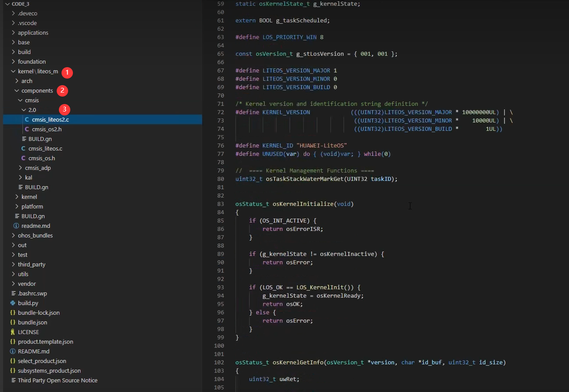Click the info icon beside readme.md
Viewport: 569px width, 392px height.
[16, 226]
